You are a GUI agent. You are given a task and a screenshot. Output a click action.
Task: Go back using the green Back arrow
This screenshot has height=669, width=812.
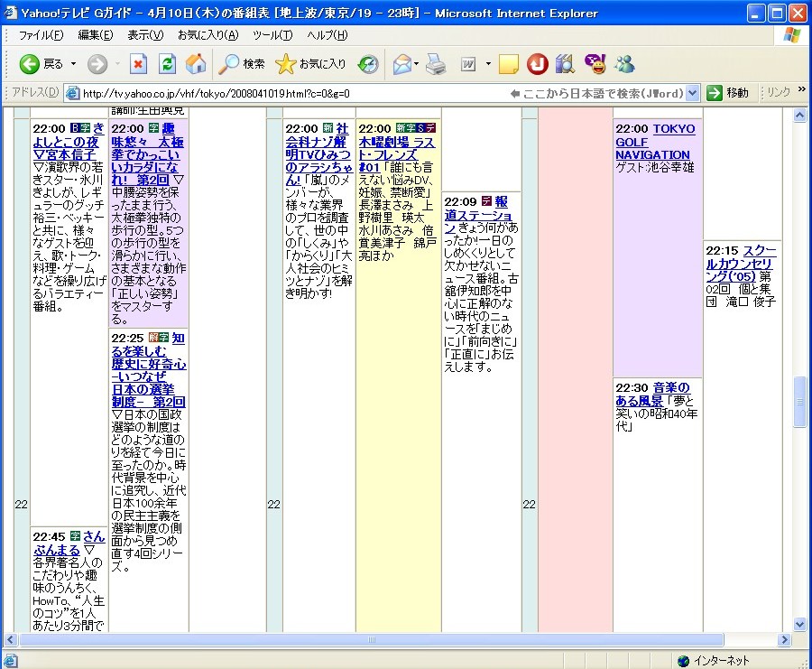[x=30, y=64]
